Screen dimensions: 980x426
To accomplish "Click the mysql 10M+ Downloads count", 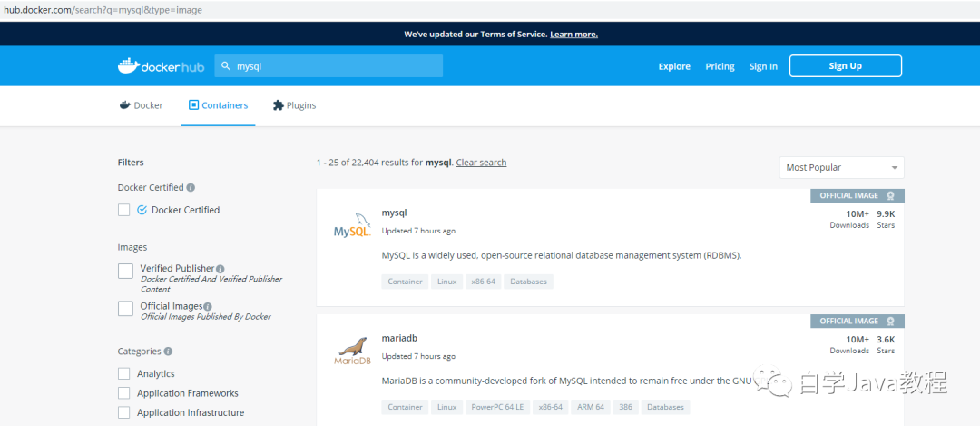I will tap(850, 219).
